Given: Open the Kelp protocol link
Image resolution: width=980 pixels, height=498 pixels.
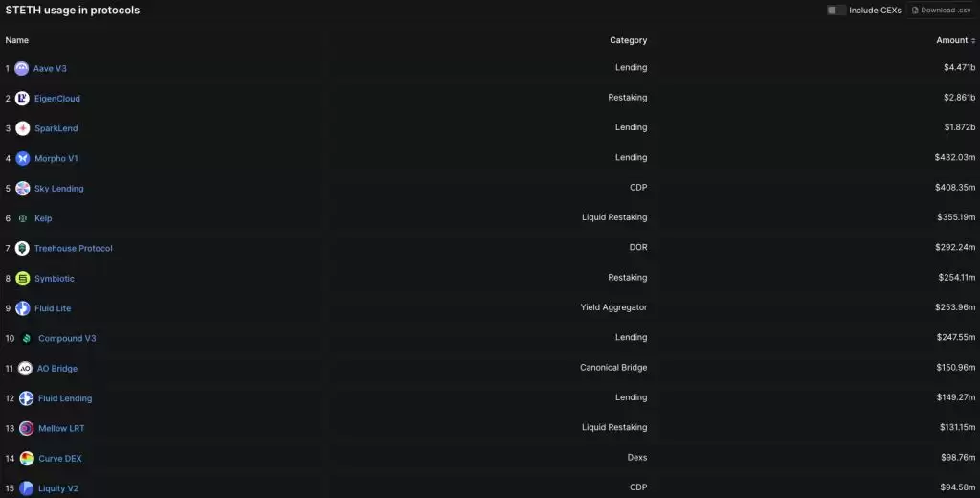Looking at the screenshot, I should pyautogui.click(x=43, y=218).
